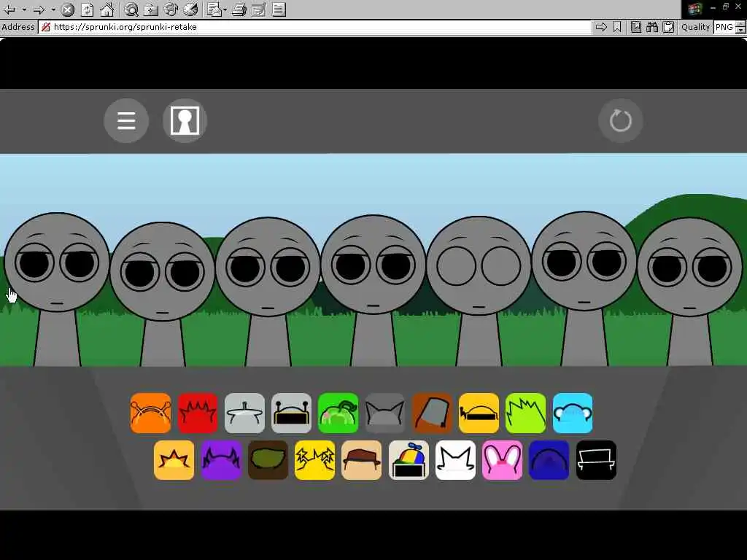Open the Mail button dropdown arrow
Screen dimensions: 747x560
point(225,9)
